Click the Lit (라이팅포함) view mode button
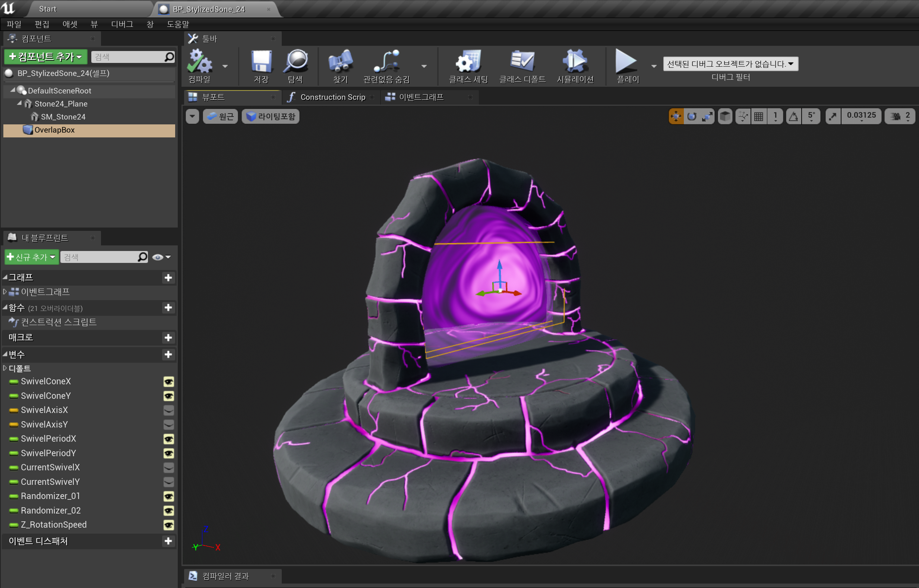This screenshot has width=919, height=588. [x=271, y=116]
